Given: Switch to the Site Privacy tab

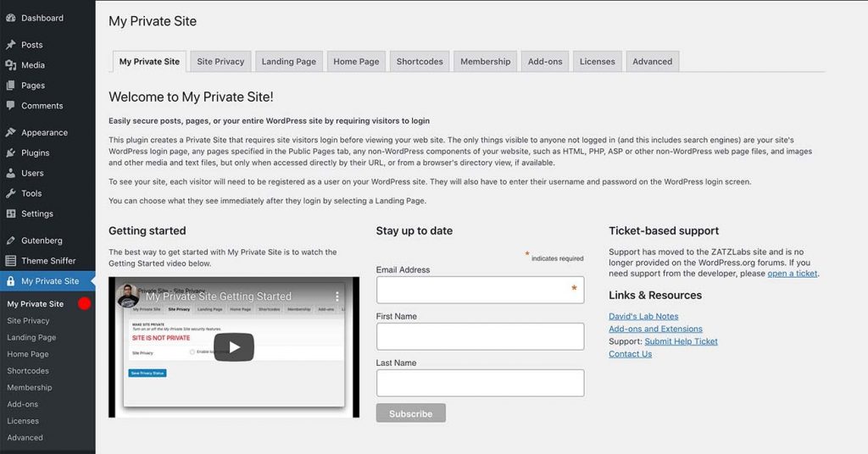Looking at the screenshot, I should coord(220,61).
